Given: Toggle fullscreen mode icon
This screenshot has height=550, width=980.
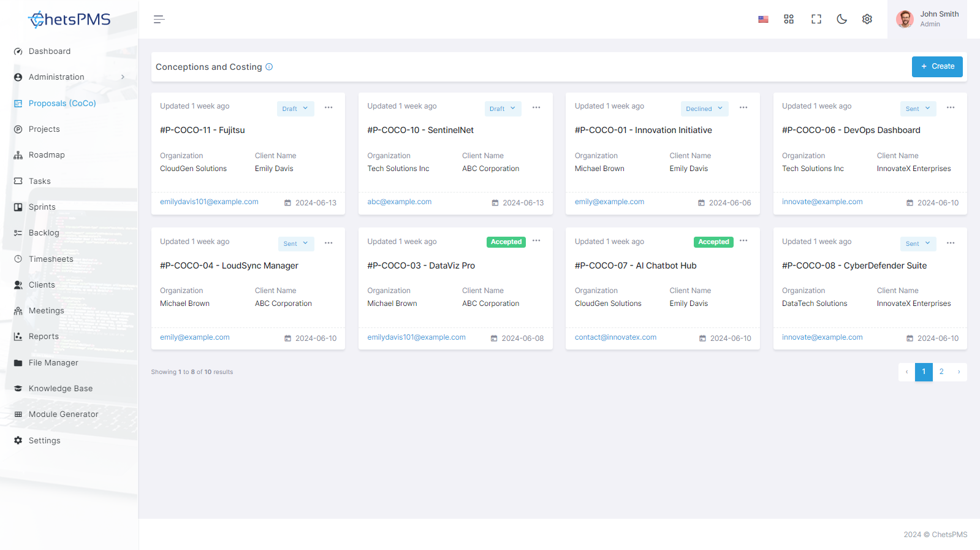Looking at the screenshot, I should click(816, 20).
